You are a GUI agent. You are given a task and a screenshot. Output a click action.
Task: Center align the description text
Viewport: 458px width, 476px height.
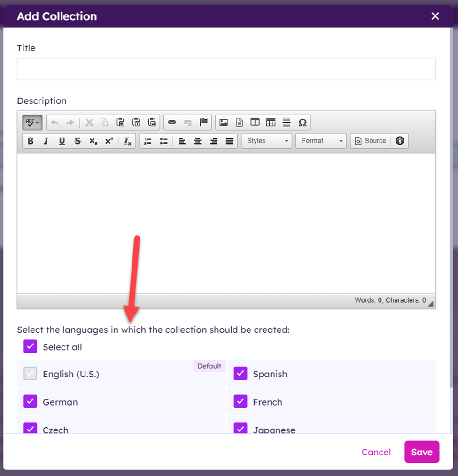(198, 141)
